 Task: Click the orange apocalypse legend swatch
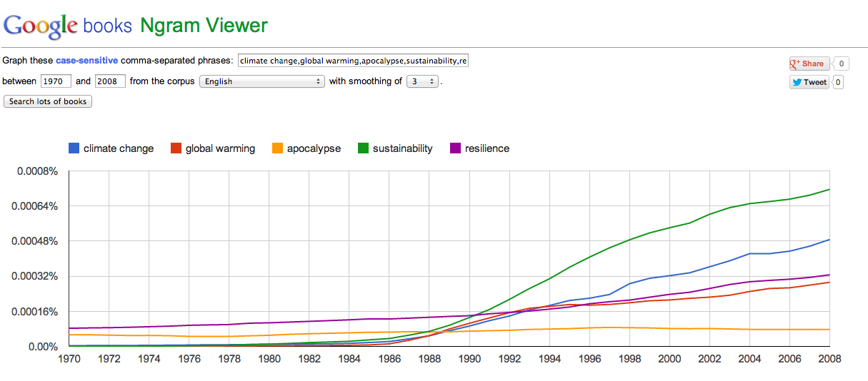277,148
